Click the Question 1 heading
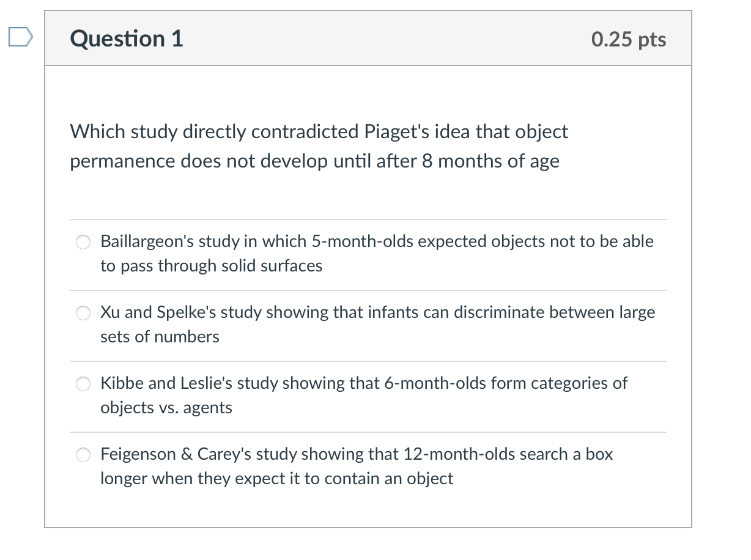The width and height of the screenshot is (751, 560). click(127, 39)
